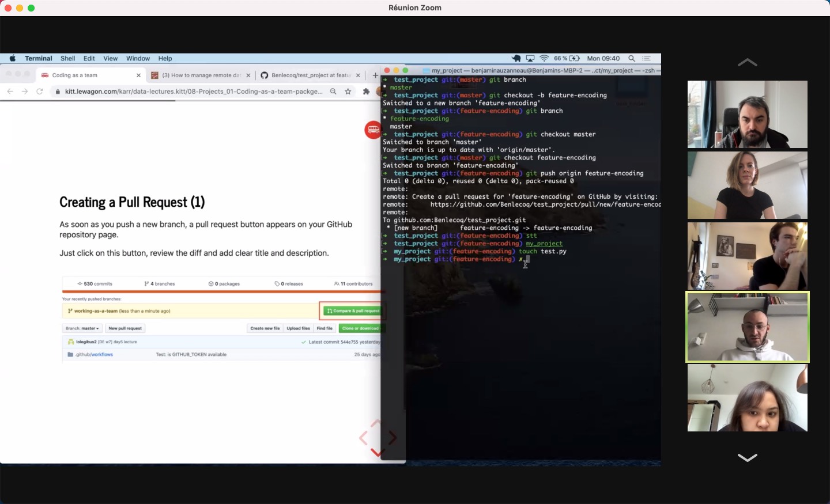Click the 'Creating a Pull Request (1)' heading
This screenshot has height=504, width=830.
(x=132, y=202)
